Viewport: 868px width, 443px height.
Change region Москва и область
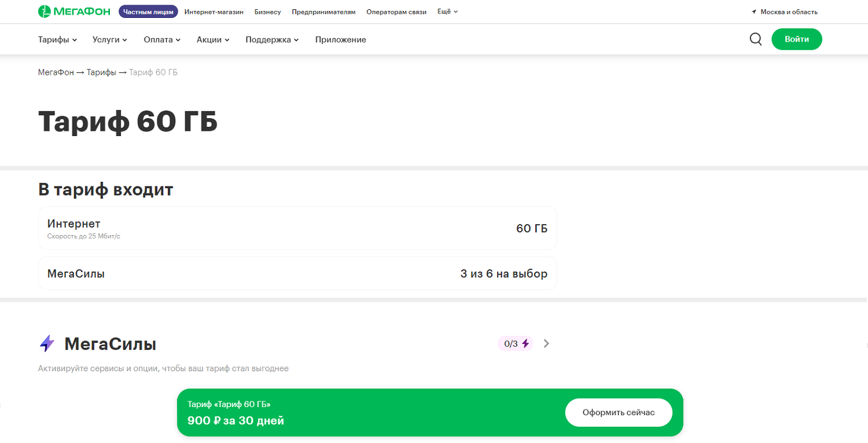[x=789, y=12]
